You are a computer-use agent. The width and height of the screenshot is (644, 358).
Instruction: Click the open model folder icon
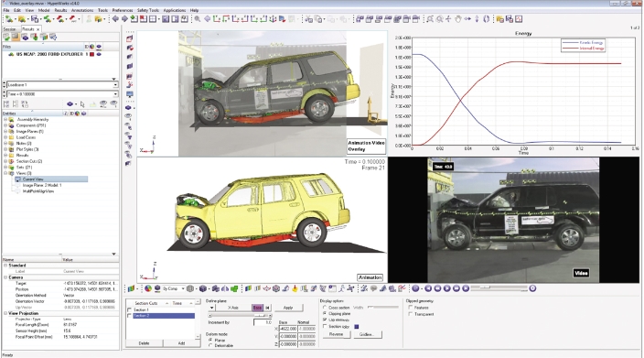pyautogui.click(x=22, y=19)
